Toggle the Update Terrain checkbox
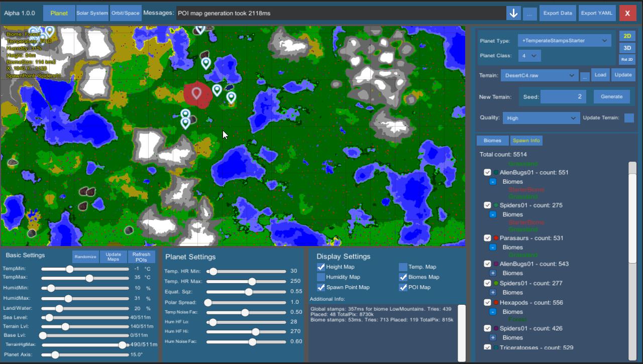Image resolution: width=643 pixels, height=364 pixels. [x=628, y=118]
